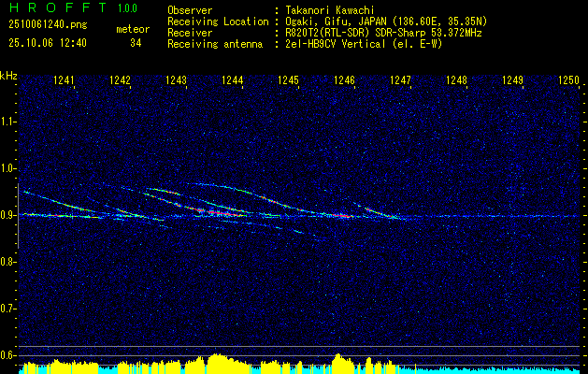Screen dimensions: 588x374
Task: Click the Receiving Location label
Action: tap(218, 22)
